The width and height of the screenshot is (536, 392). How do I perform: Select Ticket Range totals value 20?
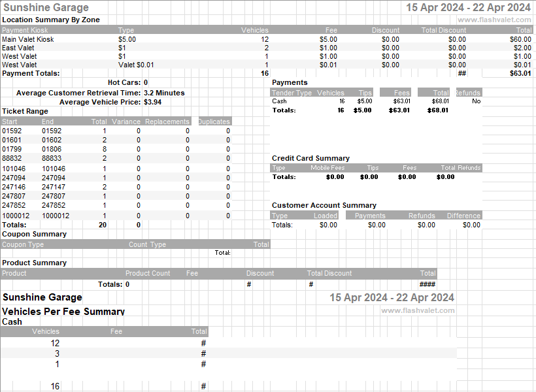(x=103, y=225)
